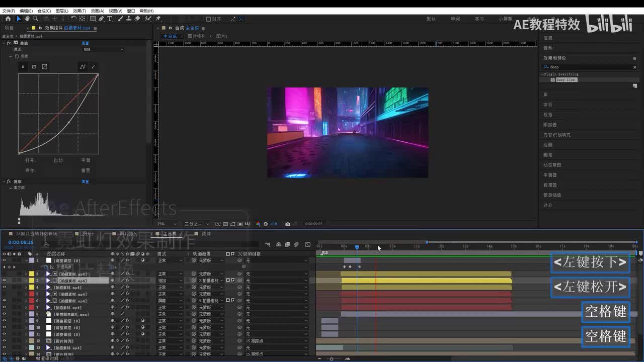Take a snapshot with the camera icon
The height and width of the screenshot is (362, 644).
click(x=287, y=224)
